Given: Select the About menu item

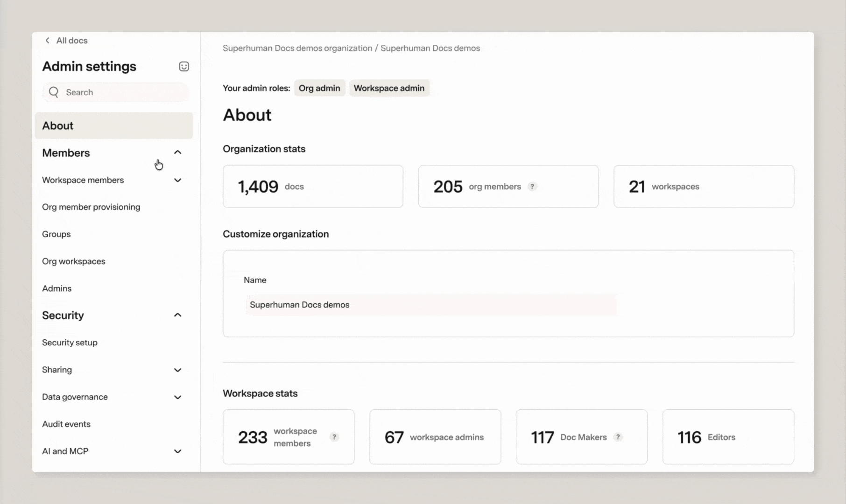Looking at the screenshot, I should coord(113,126).
